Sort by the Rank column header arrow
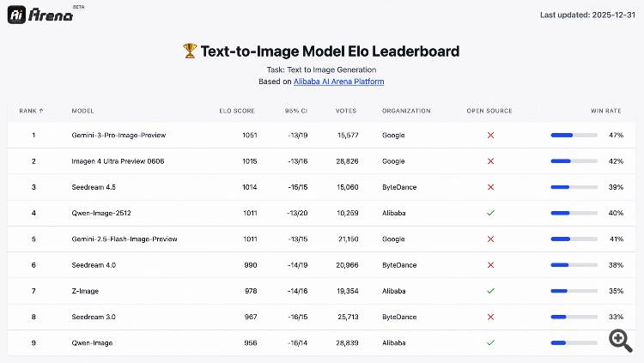This screenshot has height=363, width=644. click(x=41, y=111)
